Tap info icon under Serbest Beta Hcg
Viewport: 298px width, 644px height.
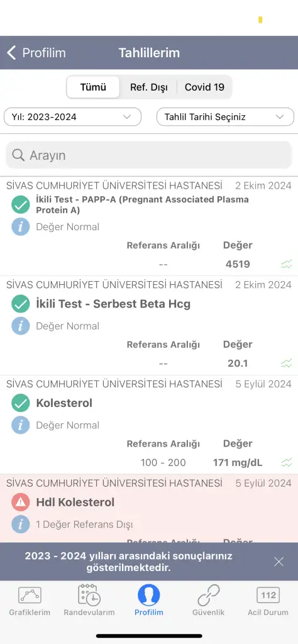click(21, 326)
